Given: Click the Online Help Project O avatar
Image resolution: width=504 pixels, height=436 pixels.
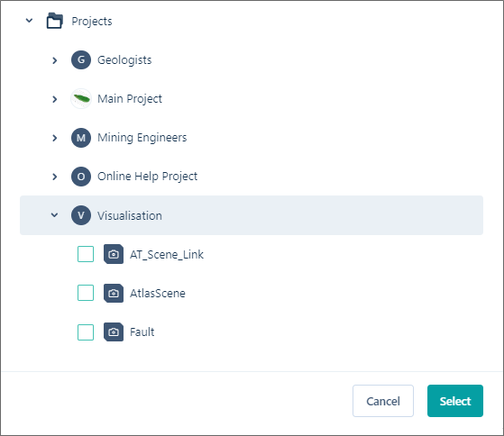Looking at the screenshot, I should [81, 177].
